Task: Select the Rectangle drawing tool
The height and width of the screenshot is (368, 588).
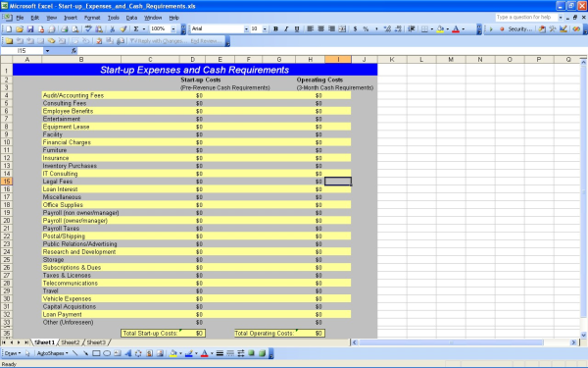Action: coord(96,353)
